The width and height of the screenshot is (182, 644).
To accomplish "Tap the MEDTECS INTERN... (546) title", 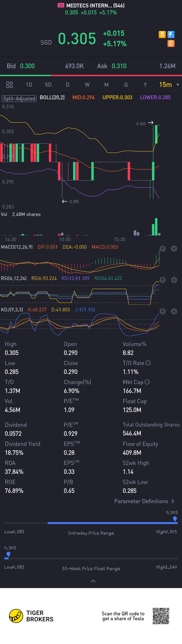I will pyautogui.click(x=95, y=6).
